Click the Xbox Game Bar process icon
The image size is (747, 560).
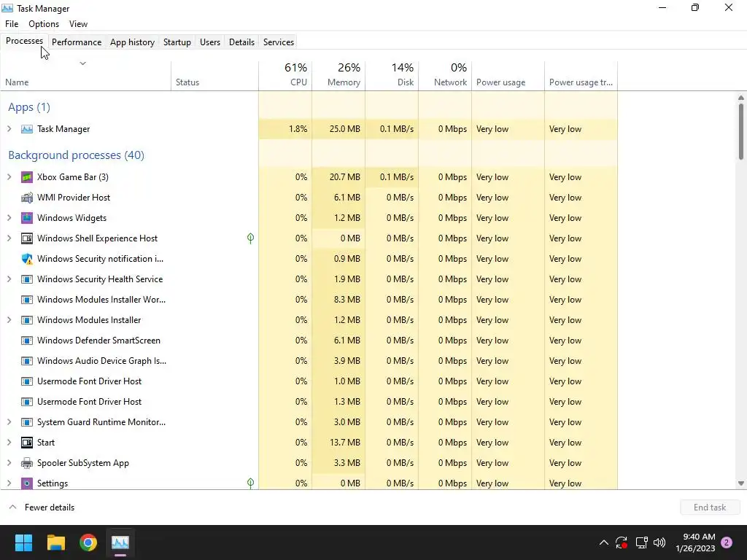[27, 177]
